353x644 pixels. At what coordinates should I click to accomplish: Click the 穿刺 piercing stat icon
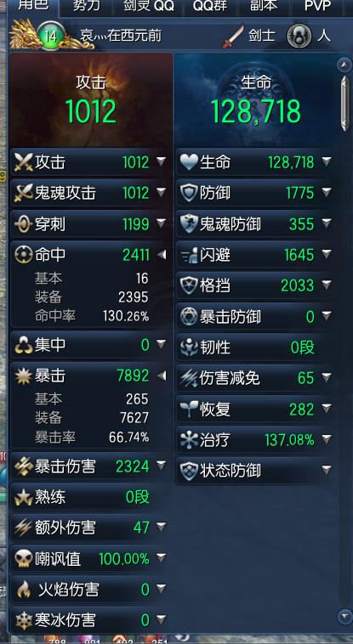23,224
